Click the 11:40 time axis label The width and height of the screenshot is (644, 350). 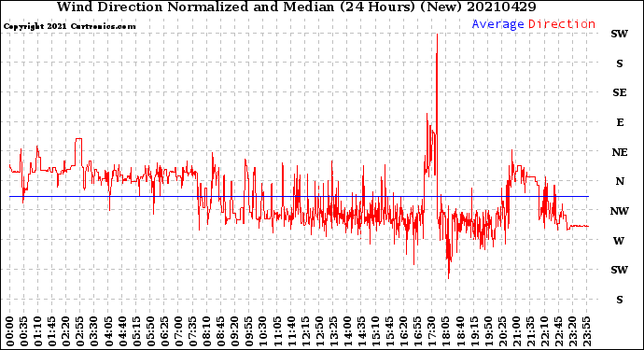291,331
